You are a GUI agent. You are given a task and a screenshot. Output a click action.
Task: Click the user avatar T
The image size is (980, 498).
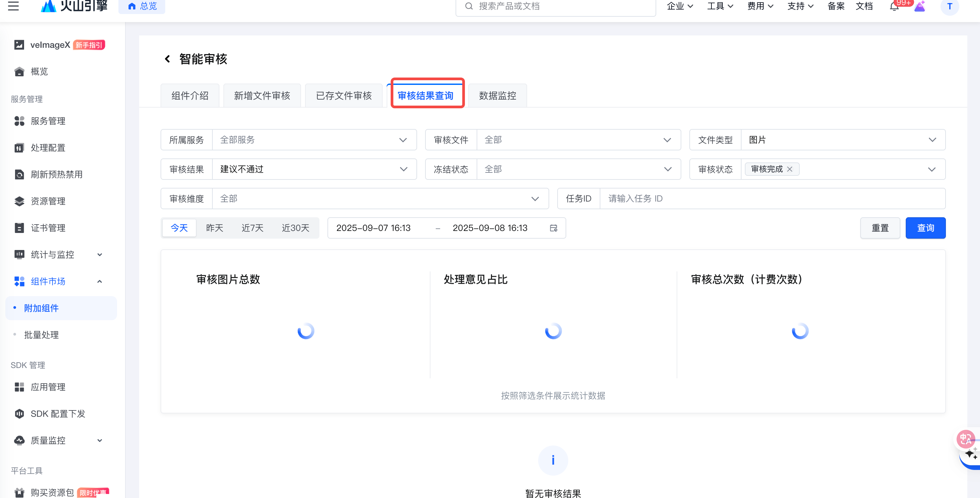(x=950, y=6)
